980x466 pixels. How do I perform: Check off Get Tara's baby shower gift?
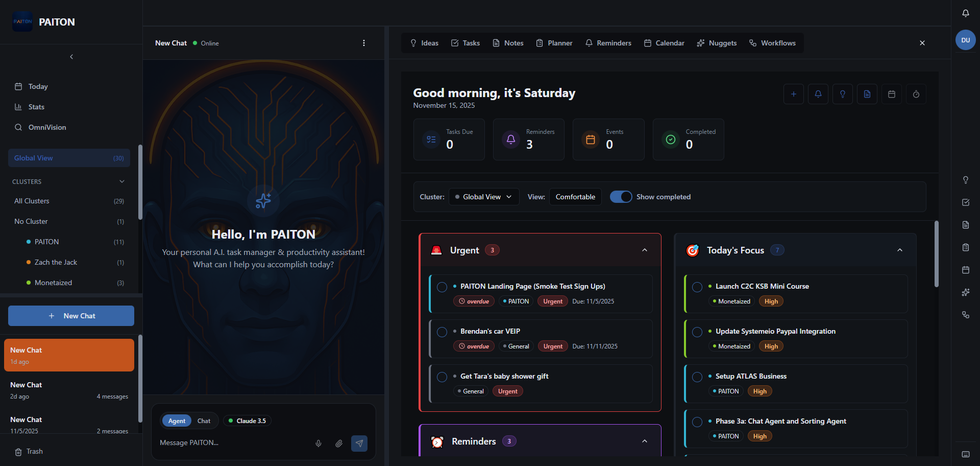[x=442, y=377]
